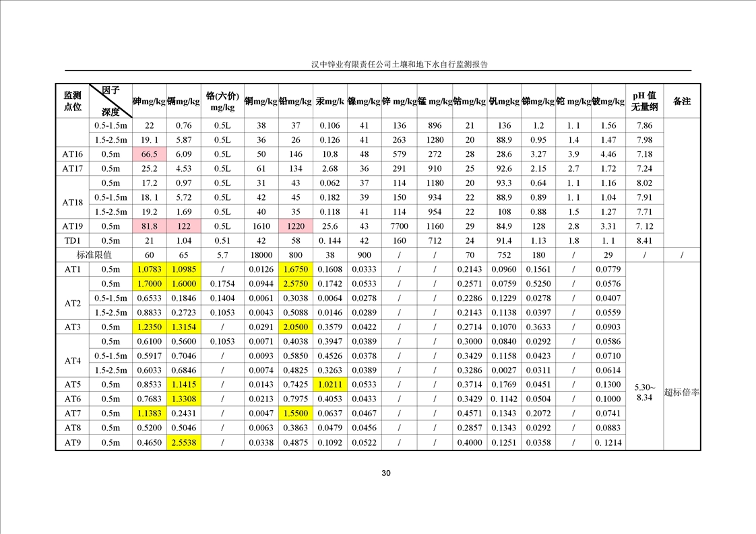Select the pink highlighted 66.5 cell
The height and width of the screenshot is (534, 756).
tap(150, 154)
